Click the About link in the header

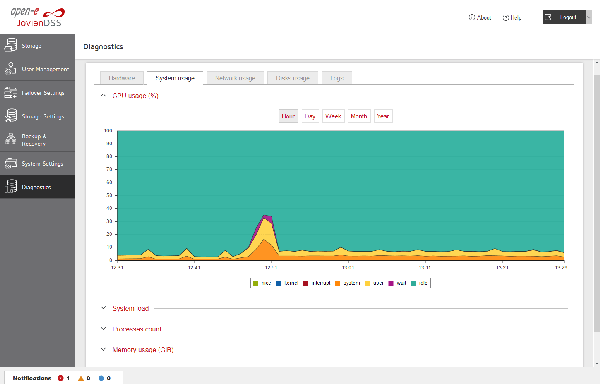480,17
